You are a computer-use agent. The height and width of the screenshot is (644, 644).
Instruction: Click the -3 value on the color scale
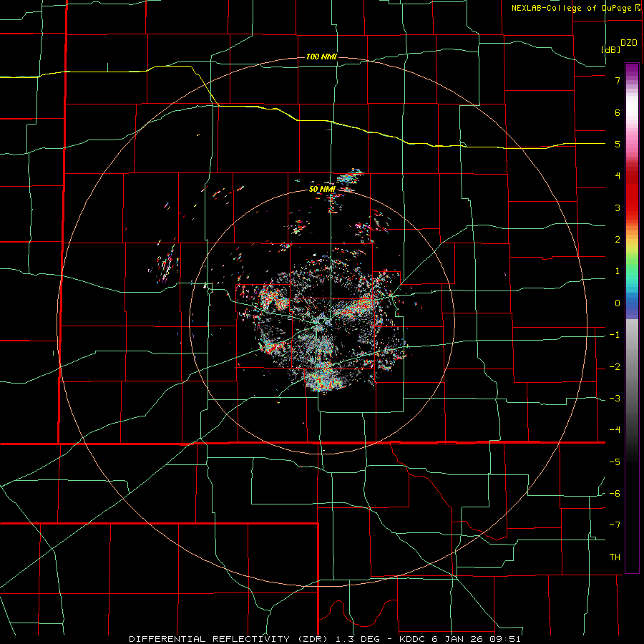coord(615,399)
